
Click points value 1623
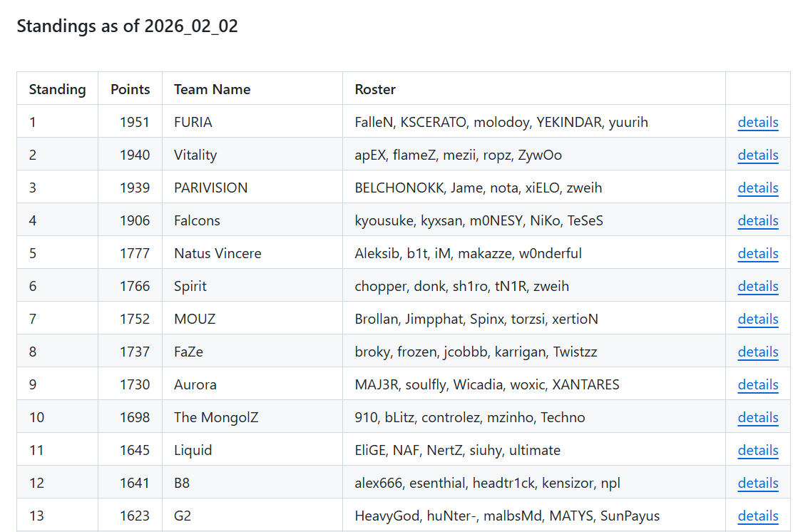pos(135,516)
